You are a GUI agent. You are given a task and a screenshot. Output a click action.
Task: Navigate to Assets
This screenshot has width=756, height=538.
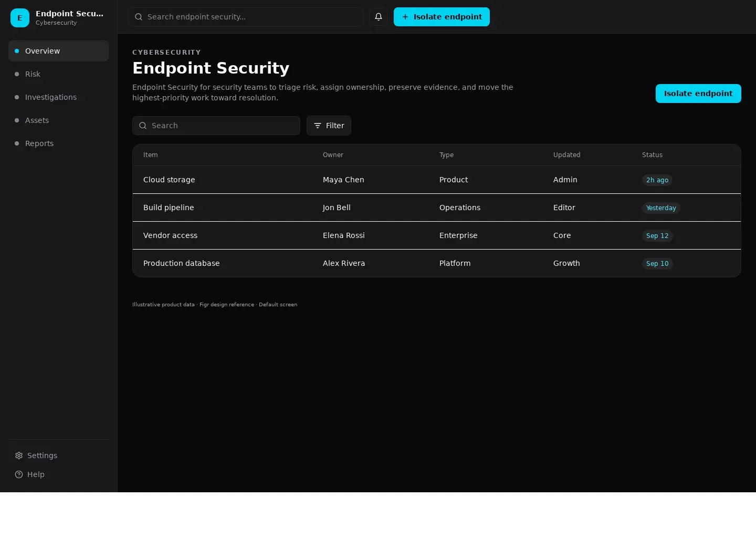click(58, 120)
